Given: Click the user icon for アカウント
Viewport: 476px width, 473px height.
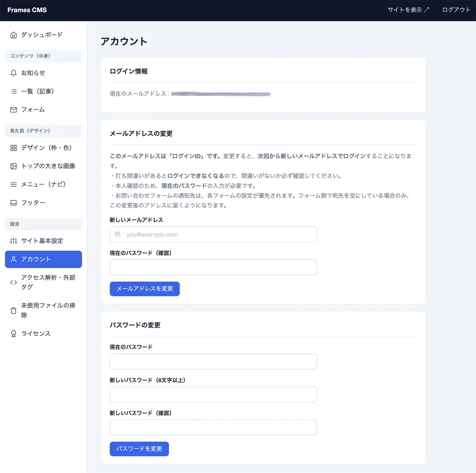Looking at the screenshot, I should coord(14,259).
